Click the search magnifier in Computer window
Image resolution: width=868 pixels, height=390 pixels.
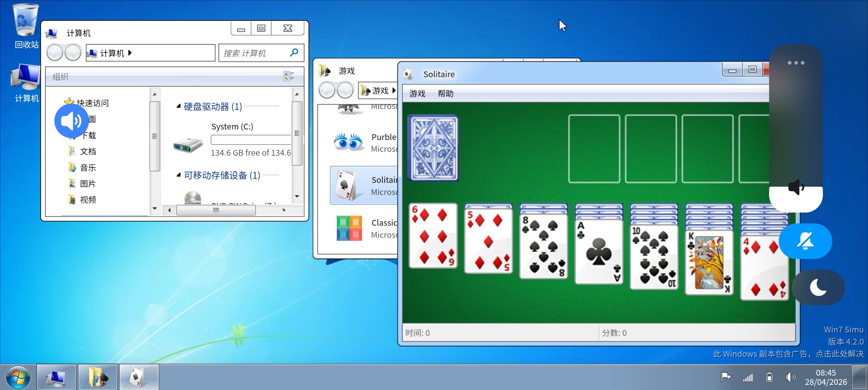[294, 52]
